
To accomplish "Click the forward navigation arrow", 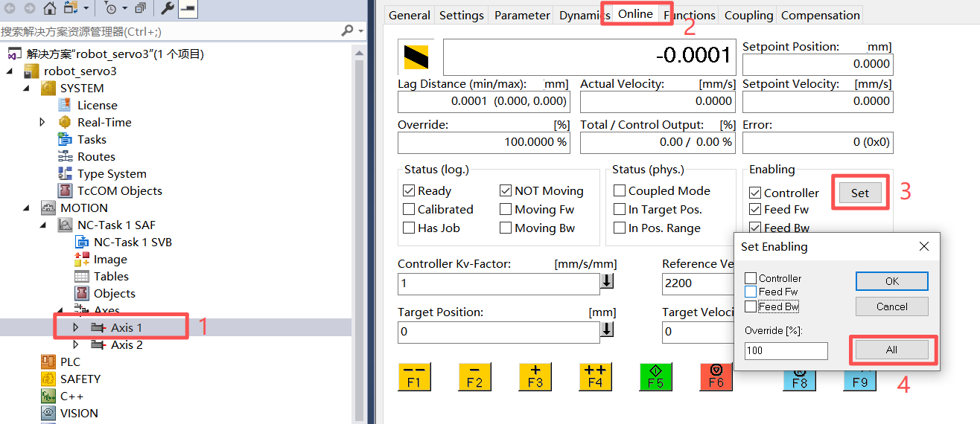I will pyautogui.click(x=30, y=8).
